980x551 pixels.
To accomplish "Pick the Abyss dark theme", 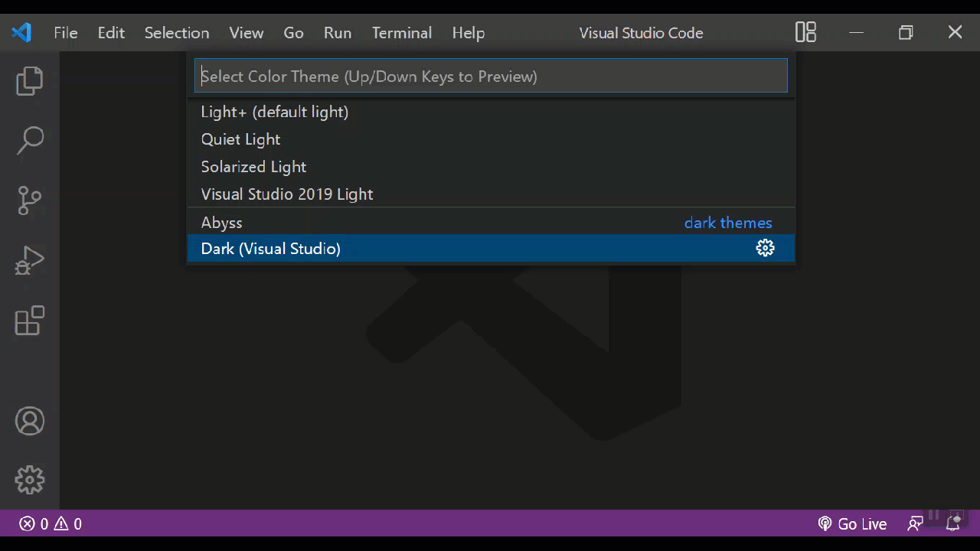I will point(221,223).
